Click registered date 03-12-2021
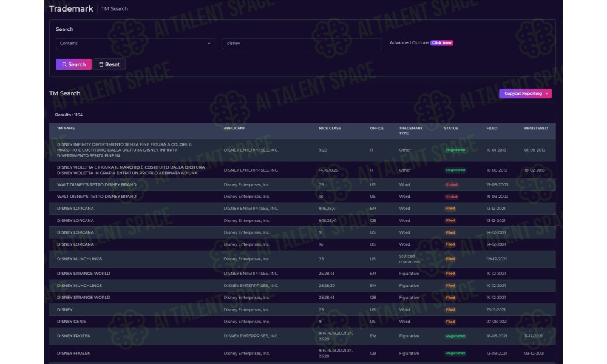Image resolution: width=607 pixels, height=364 pixels. click(534, 354)
